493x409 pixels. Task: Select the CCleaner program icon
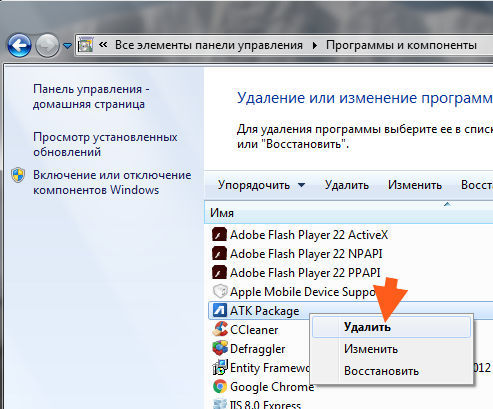click(220, 329)
